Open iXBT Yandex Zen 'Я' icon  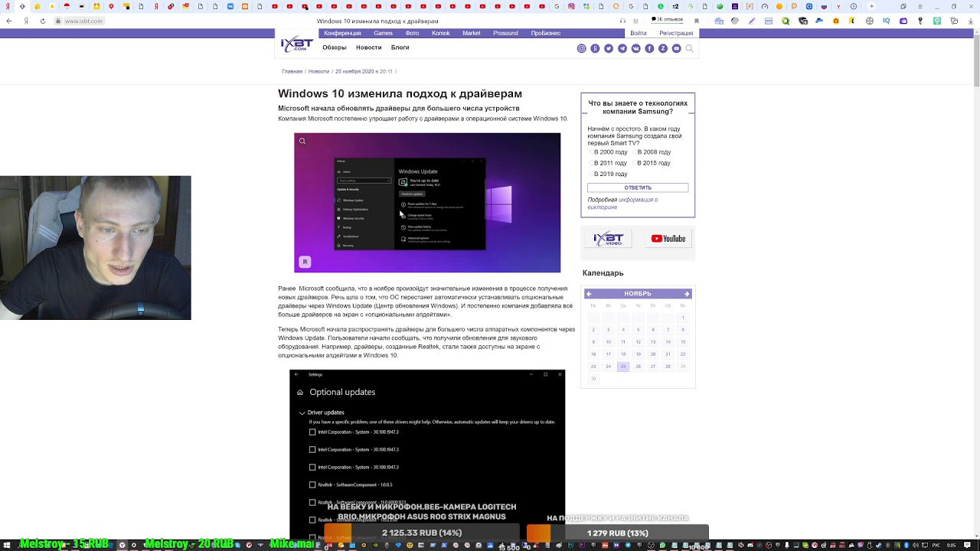(595, 48)
